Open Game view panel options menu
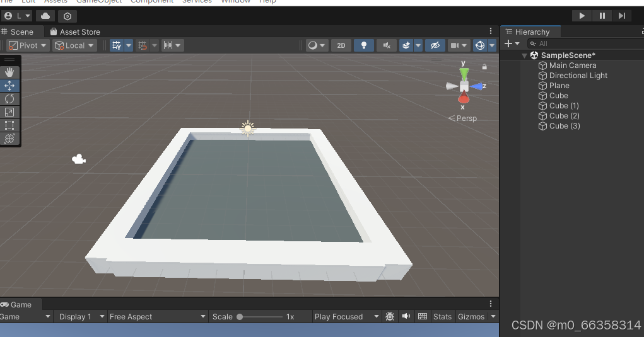Screen dimensions: 644x337 click(x=490, y=304)
